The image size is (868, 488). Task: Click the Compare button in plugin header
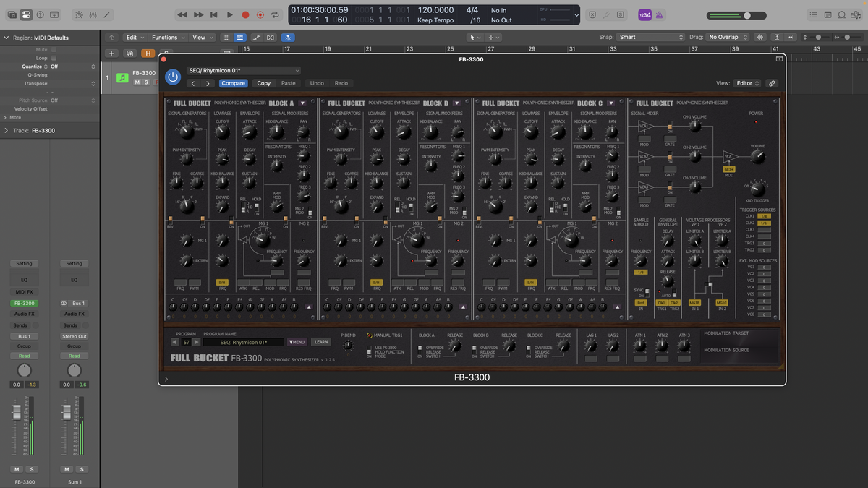[233, 83]
